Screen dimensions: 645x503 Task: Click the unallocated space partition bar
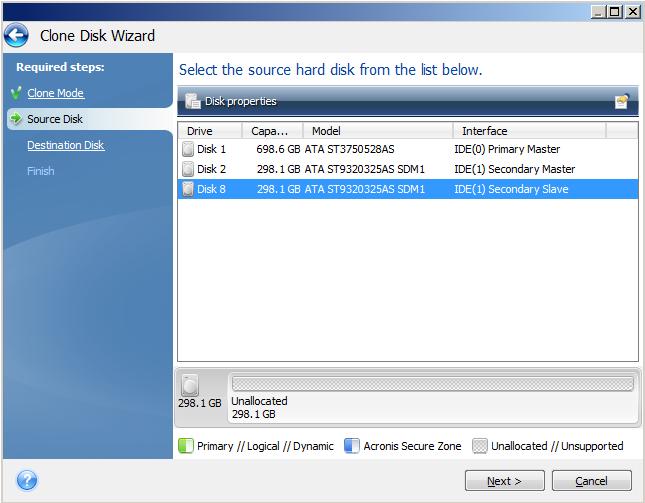[x=432, y=383]
